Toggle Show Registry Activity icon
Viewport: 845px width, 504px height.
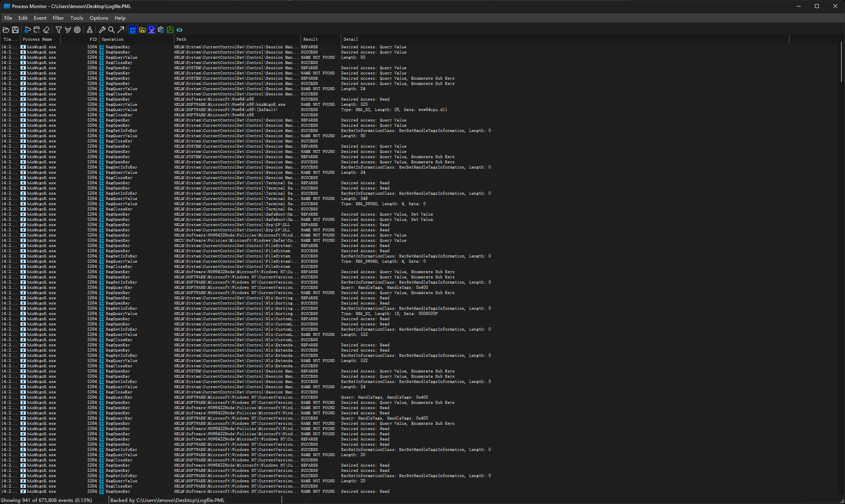click(x=133, y=30)
